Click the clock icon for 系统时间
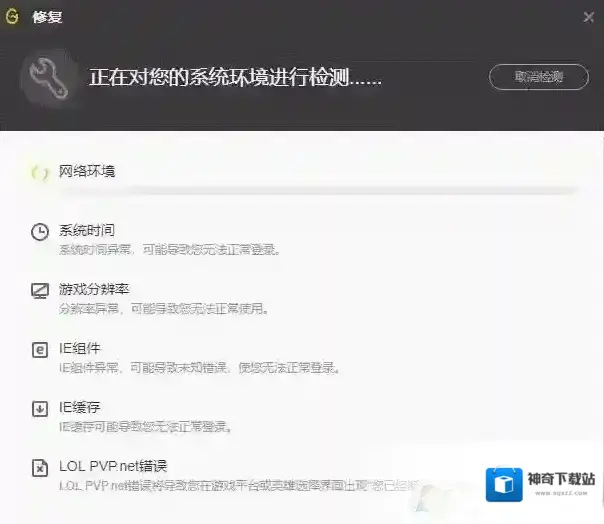 coord(40,232)
